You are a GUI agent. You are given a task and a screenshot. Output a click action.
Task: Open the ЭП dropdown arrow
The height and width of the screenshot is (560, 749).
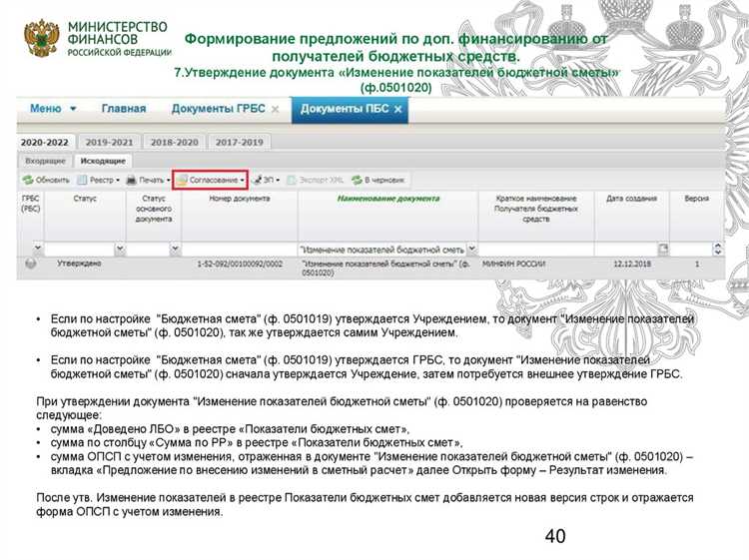click(278, 181)
